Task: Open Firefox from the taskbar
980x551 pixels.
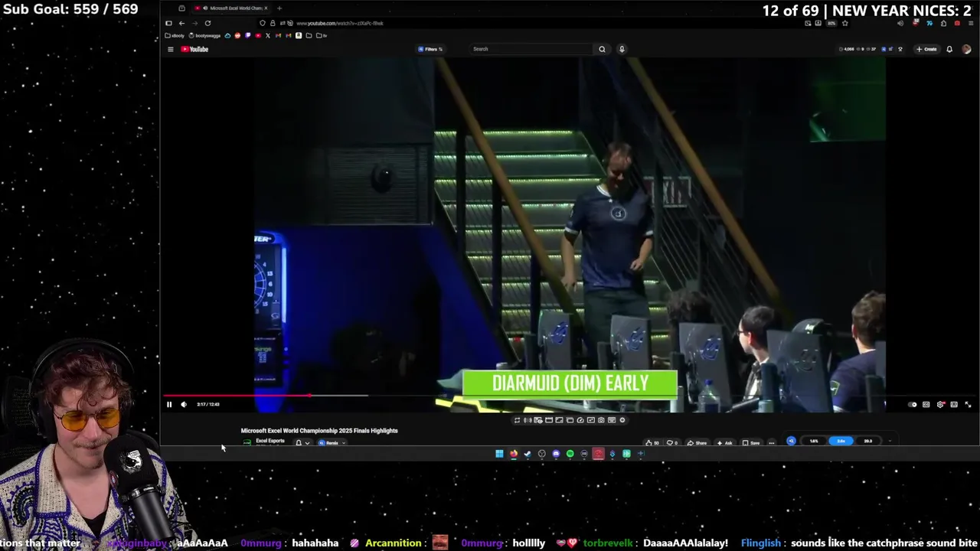Action: 514,454
